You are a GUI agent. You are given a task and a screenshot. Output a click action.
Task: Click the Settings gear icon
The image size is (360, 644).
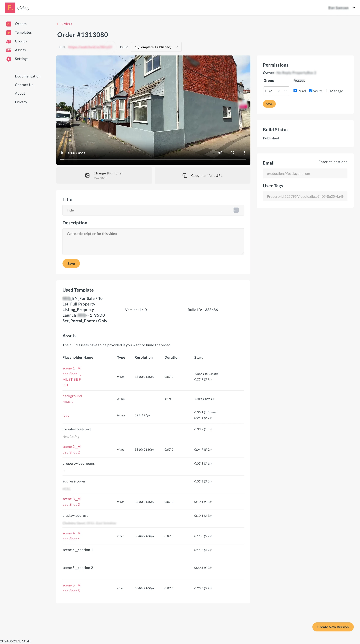9,59
